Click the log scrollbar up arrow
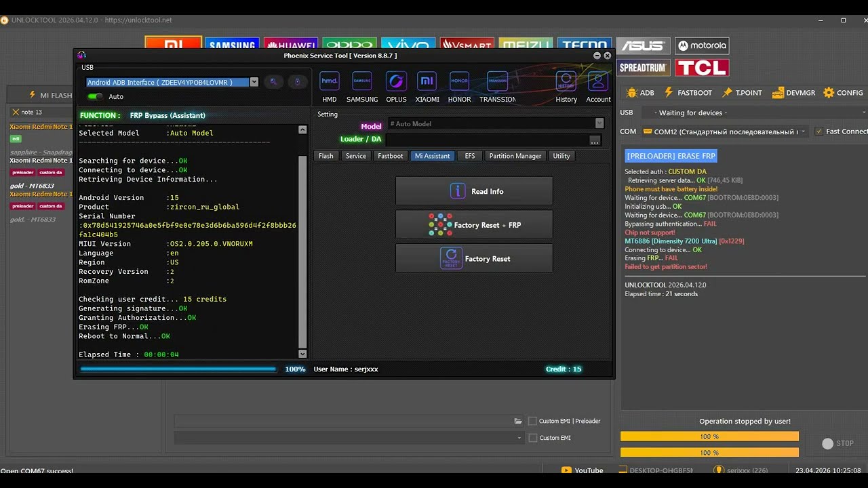Viewport: 868px width, 488px height. 302,129
